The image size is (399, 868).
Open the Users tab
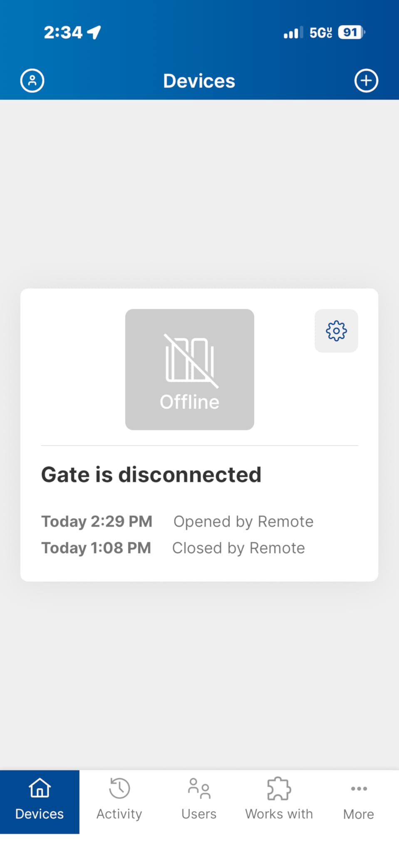(199, 801)
